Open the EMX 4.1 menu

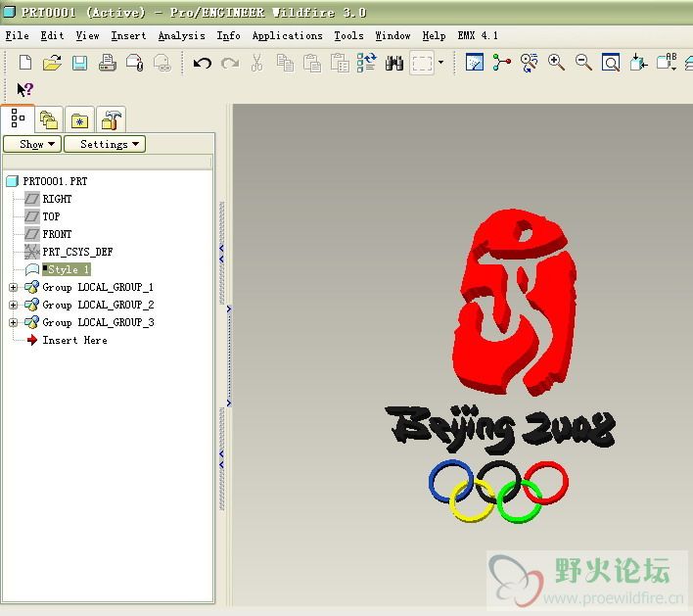pos(478,36)
